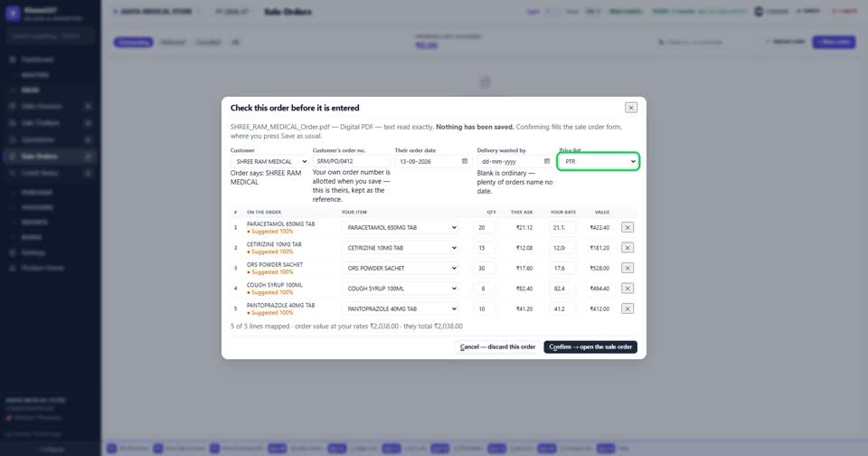868x456 pixels.
Task: Click the ₹412.00 value in row 5
Action: tap(599, 309)
